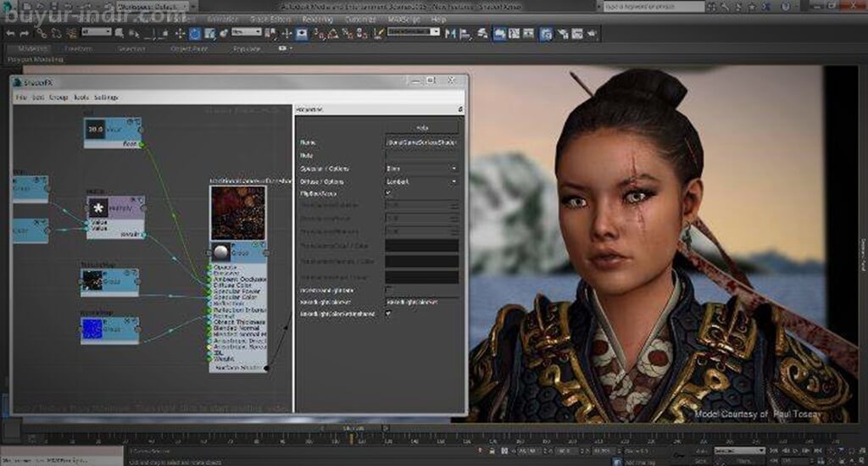Click the Mirror tool icon
Viewport: 868px width, 466px height.
450,34
